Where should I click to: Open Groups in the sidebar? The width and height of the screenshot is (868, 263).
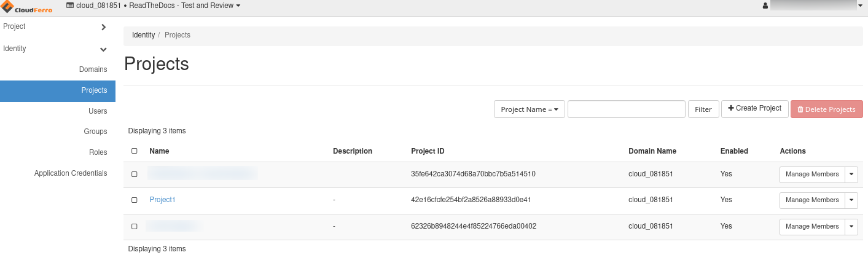click(x=96, y=131)
